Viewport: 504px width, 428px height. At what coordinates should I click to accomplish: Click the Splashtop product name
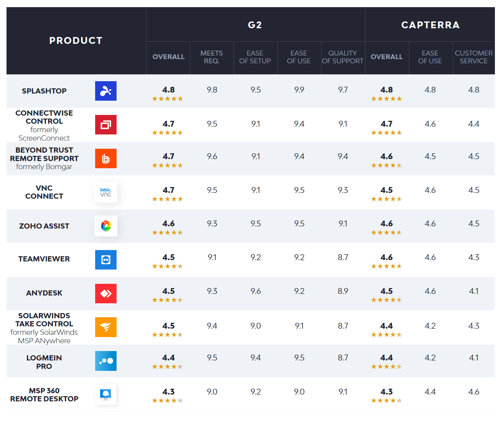click(x=44, y=91)
